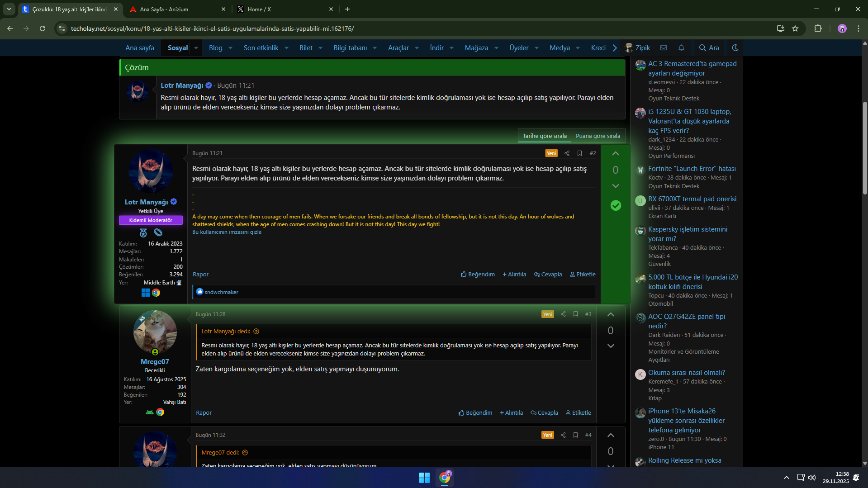Expand the Üyeler dropdown arrow

[536, 48]
